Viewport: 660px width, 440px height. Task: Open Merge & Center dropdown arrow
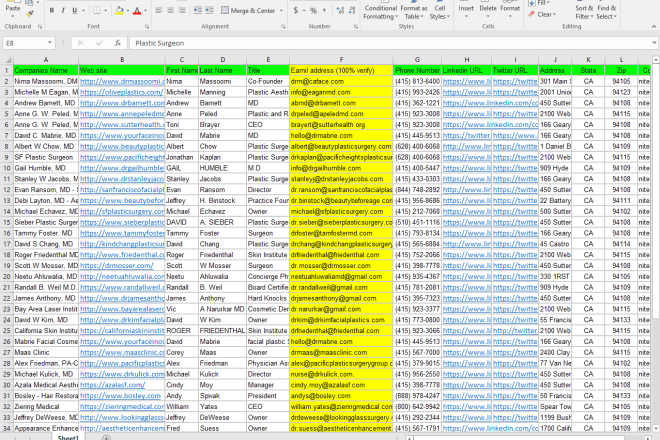(x=281, y=11)
